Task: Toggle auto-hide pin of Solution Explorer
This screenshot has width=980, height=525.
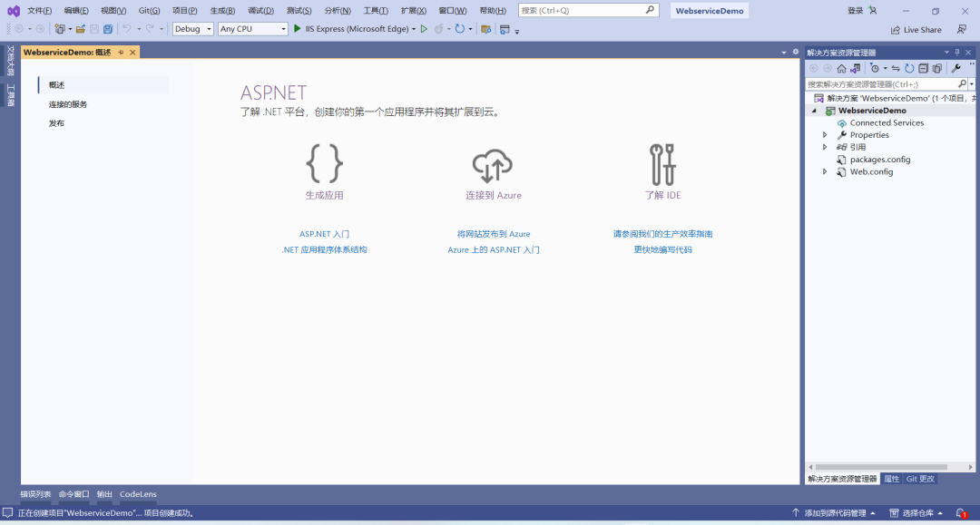Action: tap(957, 53)
